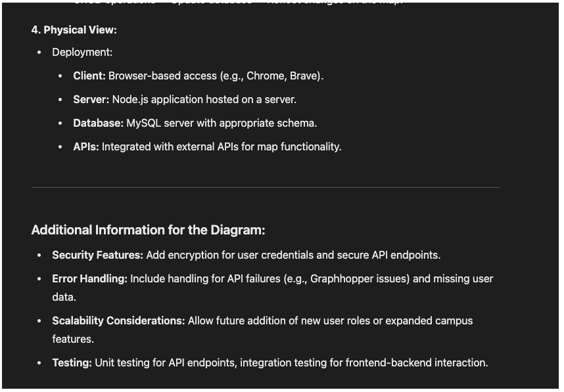
Task: Click the bold "Security Features:" label
Action: click(98, 255)
